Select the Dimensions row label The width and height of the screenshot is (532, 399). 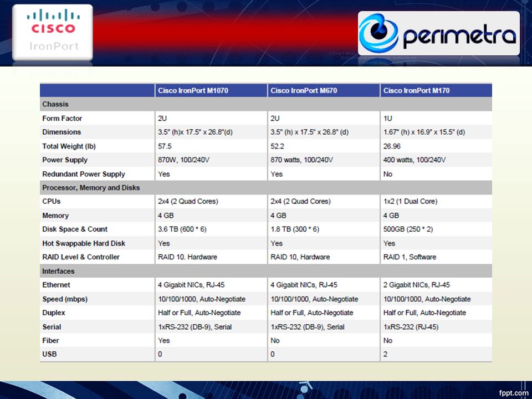pyautogui.click(x=62, y=132)
